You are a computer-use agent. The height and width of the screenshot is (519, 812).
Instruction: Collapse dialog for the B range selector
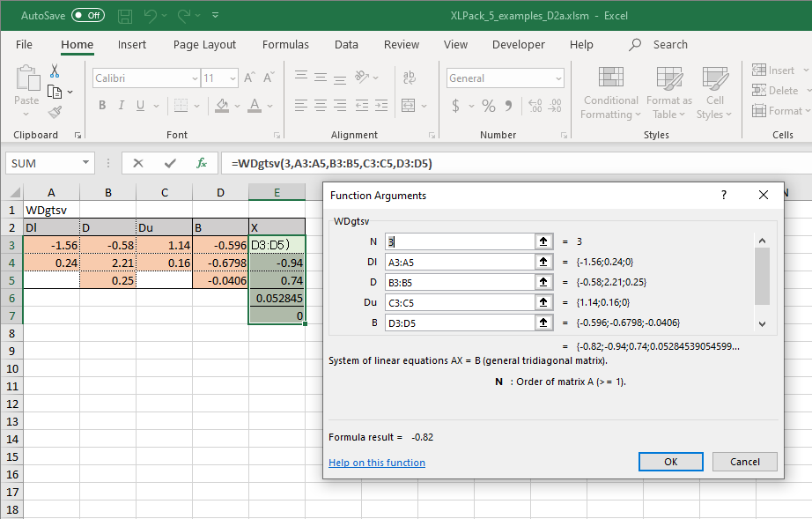pyautogui.click(x=543, y=323)
